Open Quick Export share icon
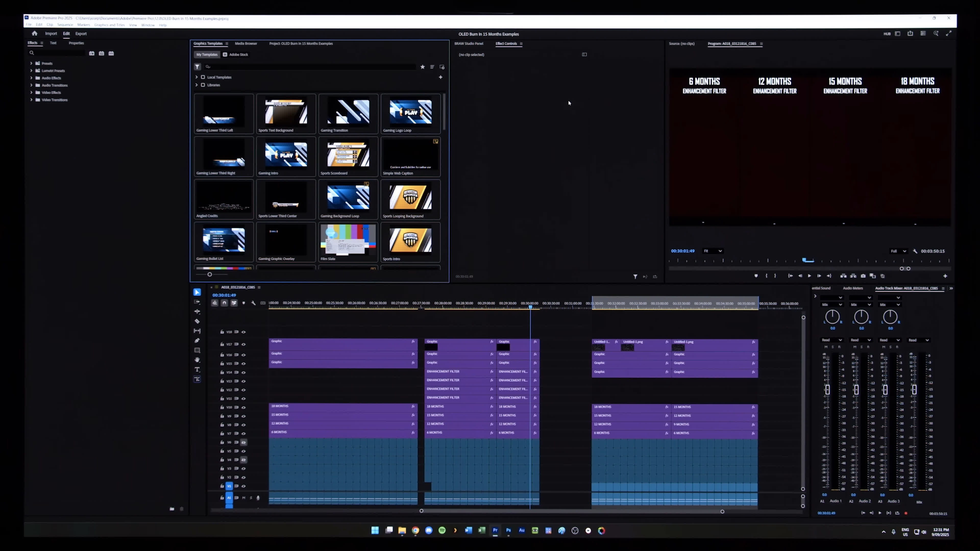980x551 pixels. point(910,33)
